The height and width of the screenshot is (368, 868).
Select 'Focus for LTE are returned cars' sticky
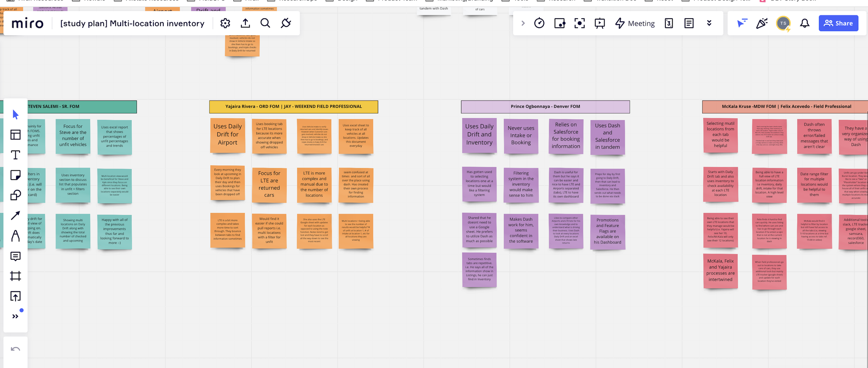point(269,185)
